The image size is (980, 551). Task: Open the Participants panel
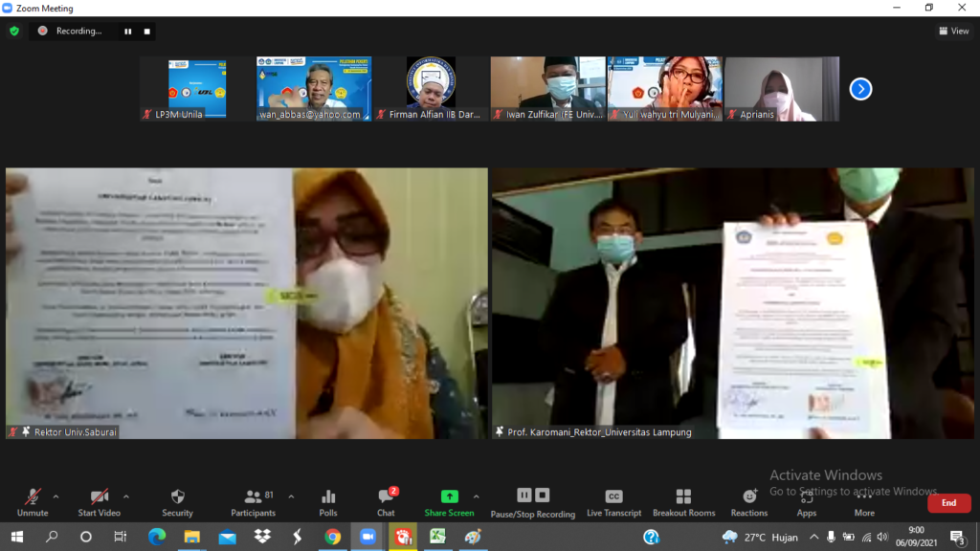254,502
